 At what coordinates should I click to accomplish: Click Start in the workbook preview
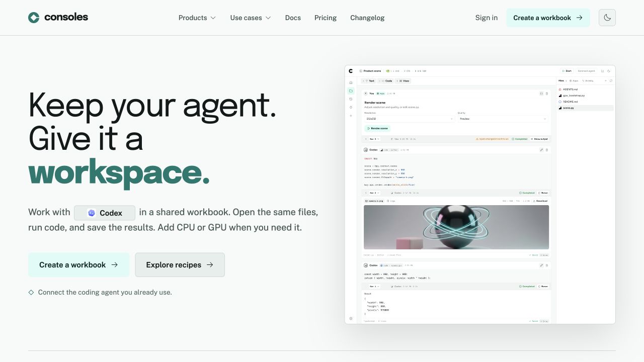(567, 71)
